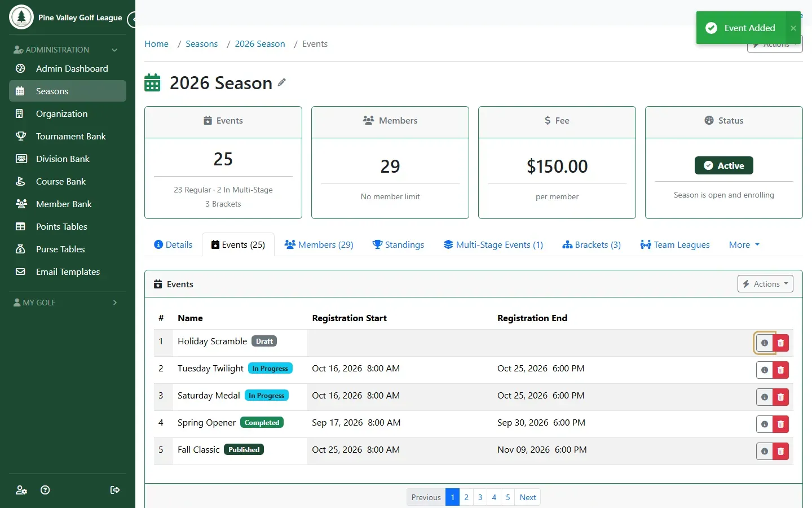The width and height of the screenshot is (812, 508).
Task: View info for Saturday Medal event
Action: tap(765, 397)
